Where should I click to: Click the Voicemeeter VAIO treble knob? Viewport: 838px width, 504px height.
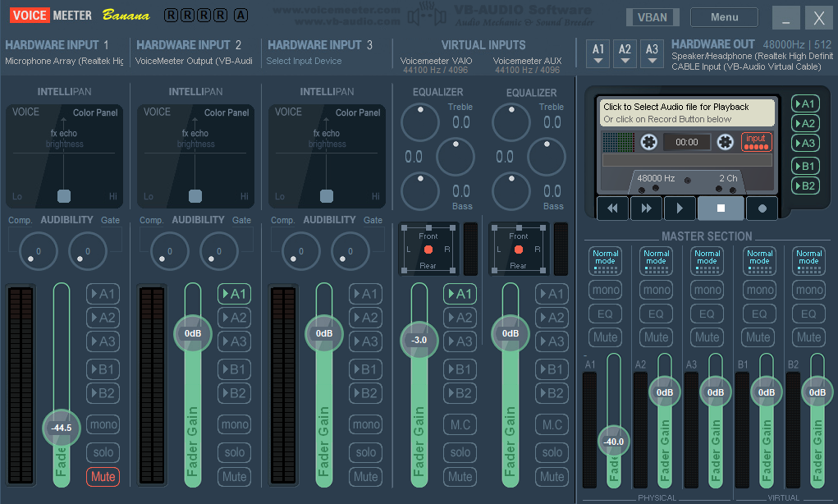coord(420,121)
